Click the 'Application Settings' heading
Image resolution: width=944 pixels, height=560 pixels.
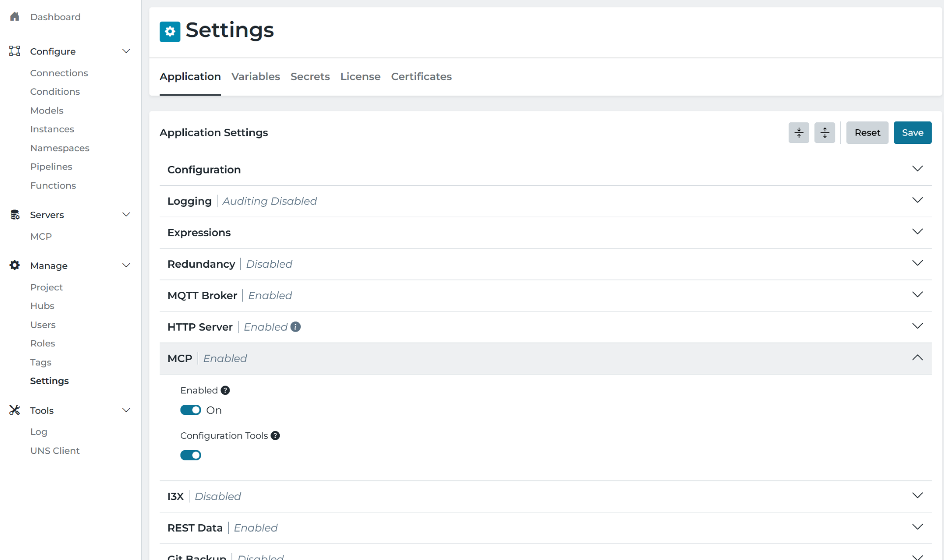(x=214, y=133)
